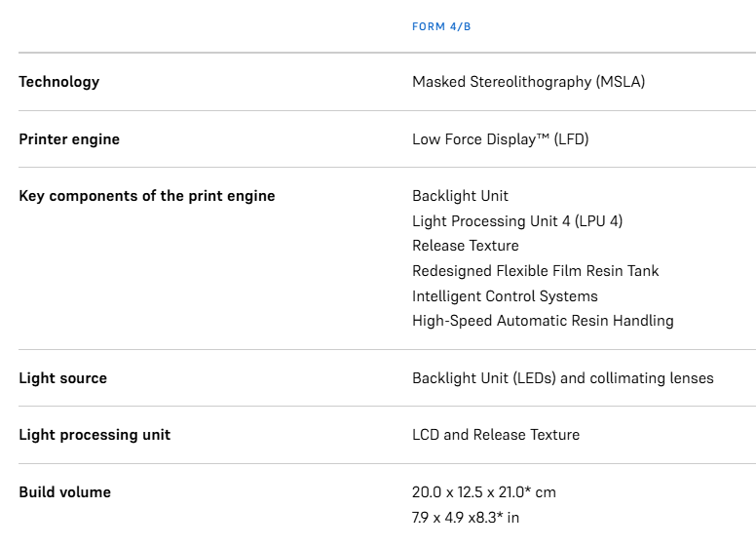Click the FORM 4/B column header link
This screenshot has width=756, height=547.
[x=441, y=26]
